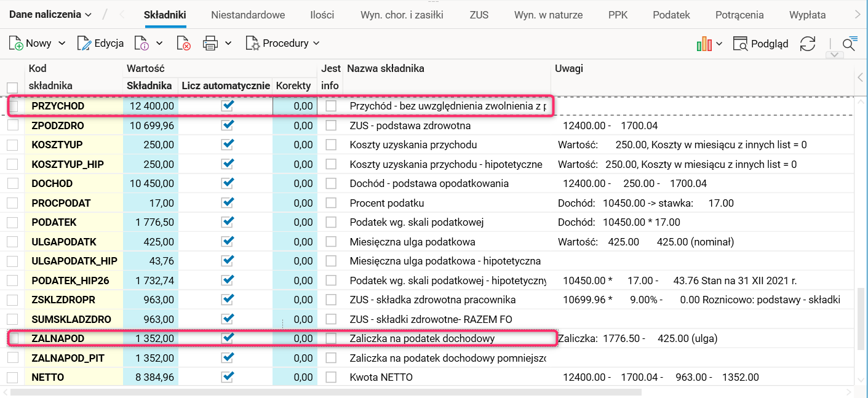
Task: Click the document info icon in toolbar
Action: pyautogui.click(x=142, y=43)
